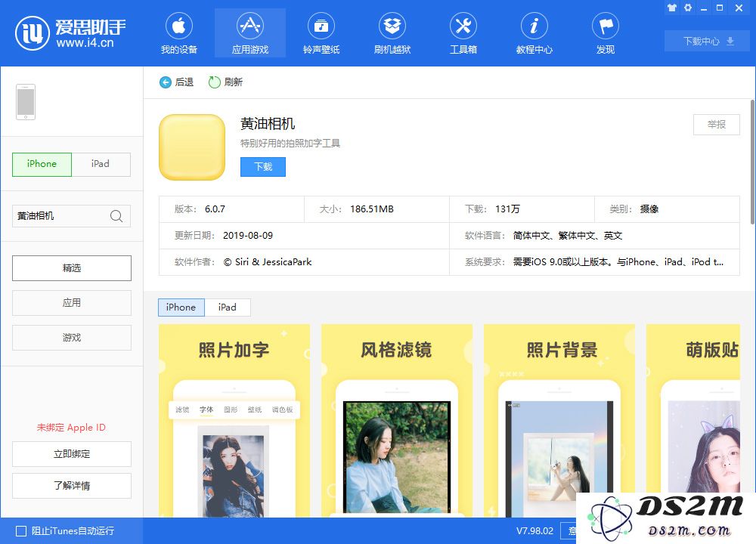Click the category value 摄像
The height and width of the screenshot is (544, 756).
(649, 209)
